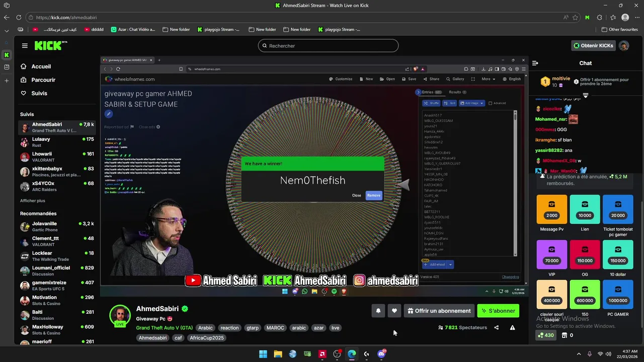
Task: Click the AfricaCup2025 stream tag
Action: 207,338
